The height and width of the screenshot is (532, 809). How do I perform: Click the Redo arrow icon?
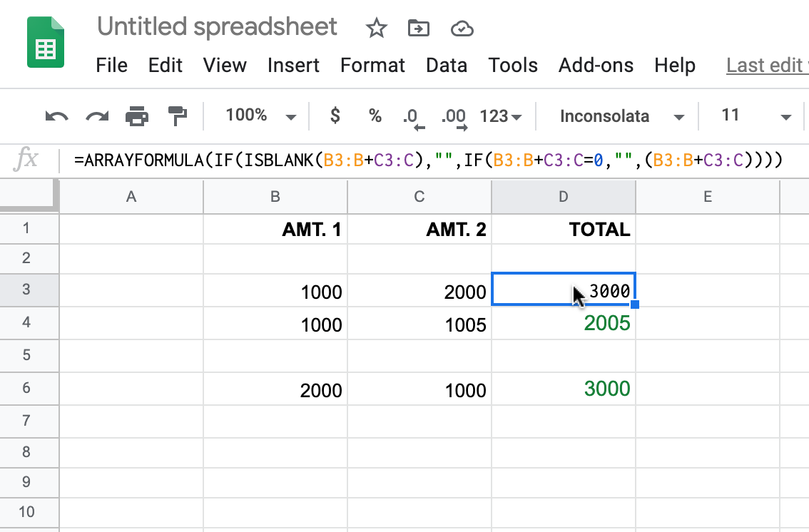click(x=97, y=116)
